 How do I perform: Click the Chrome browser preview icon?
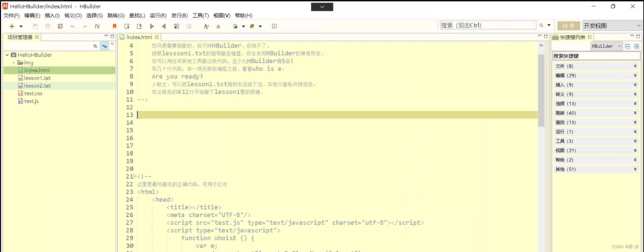point(252,26)
